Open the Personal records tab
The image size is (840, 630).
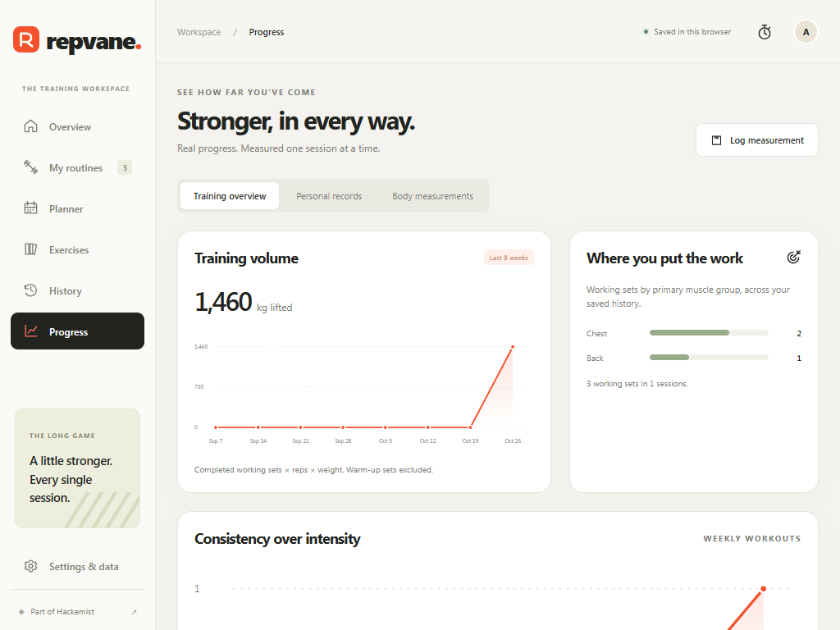click(329, 196)
